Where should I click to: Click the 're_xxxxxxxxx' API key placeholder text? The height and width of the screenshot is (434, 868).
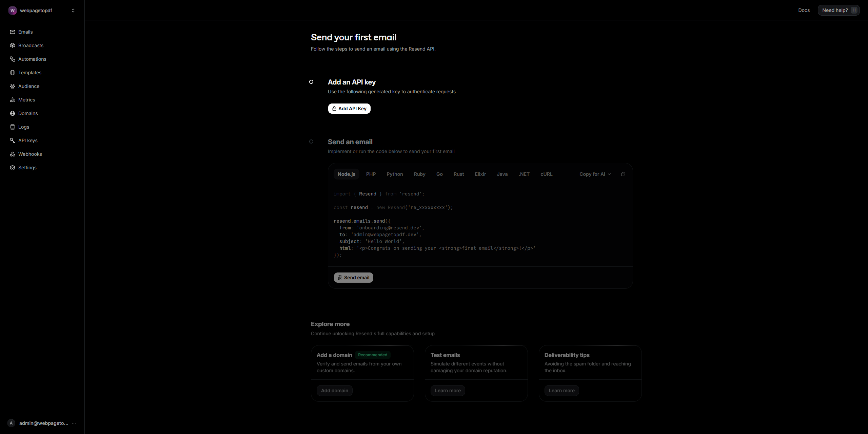click(428, 207)
